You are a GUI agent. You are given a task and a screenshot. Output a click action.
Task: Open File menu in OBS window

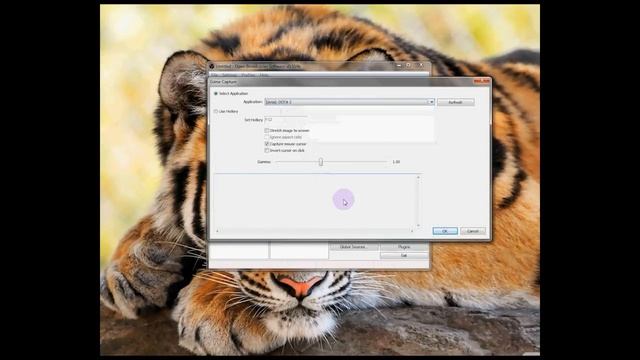(214, 75)
